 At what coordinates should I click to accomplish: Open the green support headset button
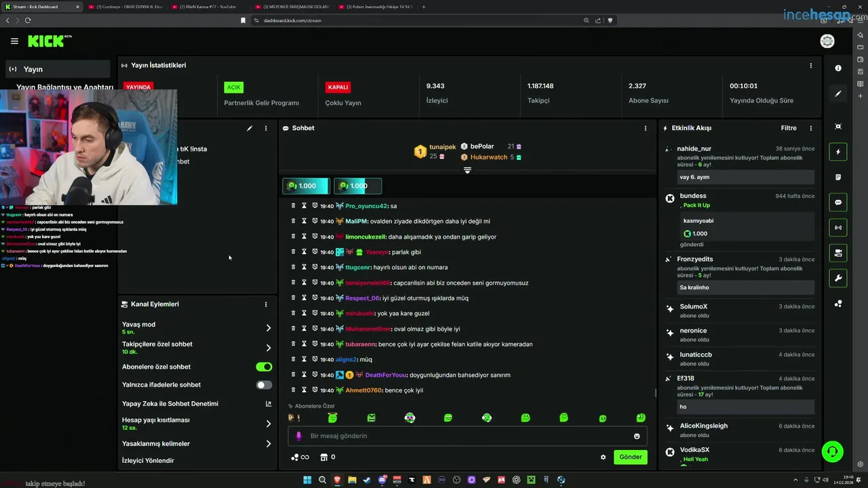[x=832, y=451]
